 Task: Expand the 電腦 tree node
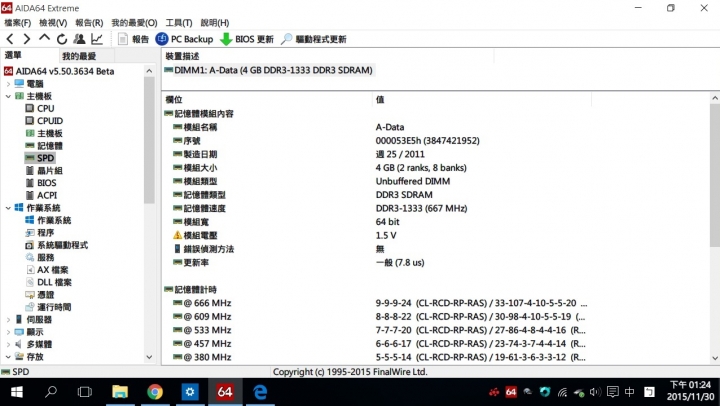tap(8, 84)
